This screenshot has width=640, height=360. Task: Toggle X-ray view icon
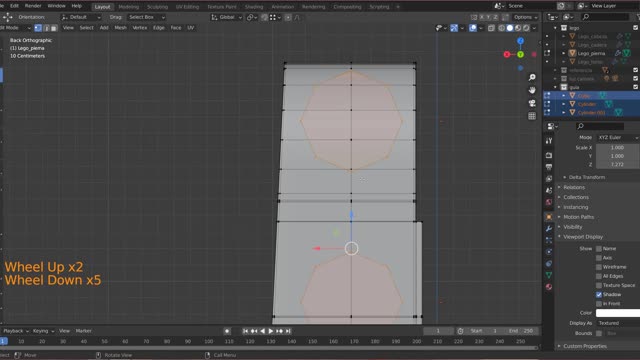(491, 28)
